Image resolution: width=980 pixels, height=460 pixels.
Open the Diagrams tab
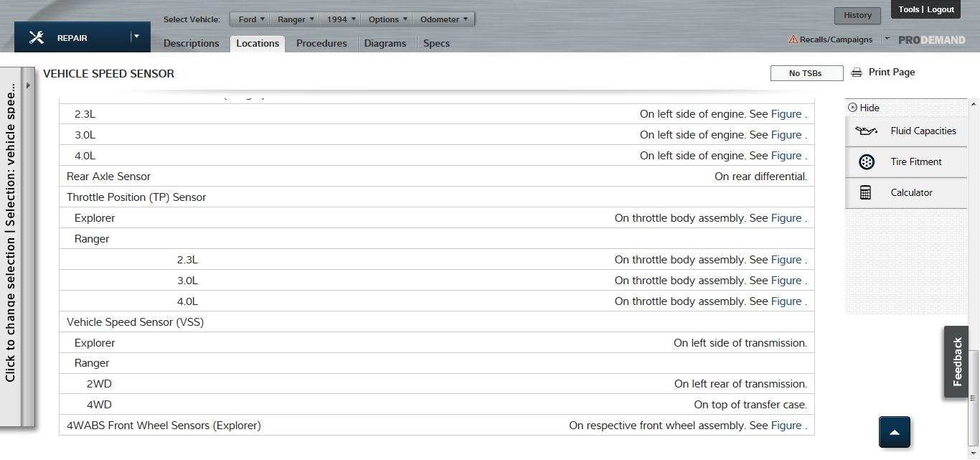(385, 43)
